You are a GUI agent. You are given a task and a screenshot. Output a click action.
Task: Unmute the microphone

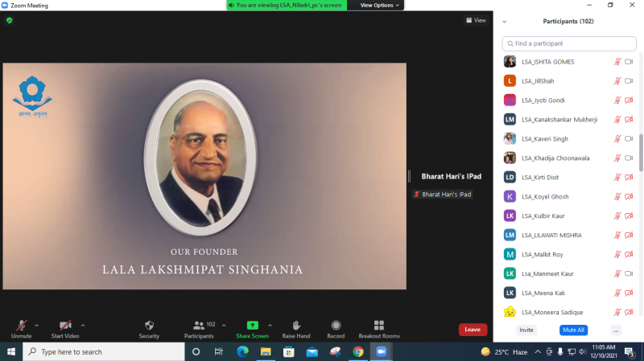click(x=21, y=325)
